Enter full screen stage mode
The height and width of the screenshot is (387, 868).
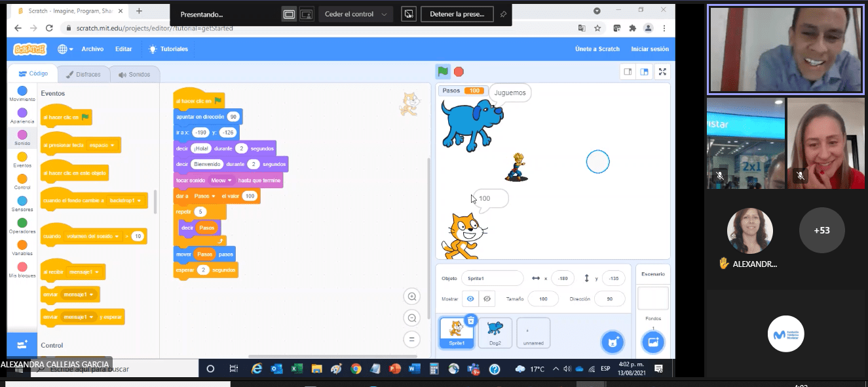662,71
